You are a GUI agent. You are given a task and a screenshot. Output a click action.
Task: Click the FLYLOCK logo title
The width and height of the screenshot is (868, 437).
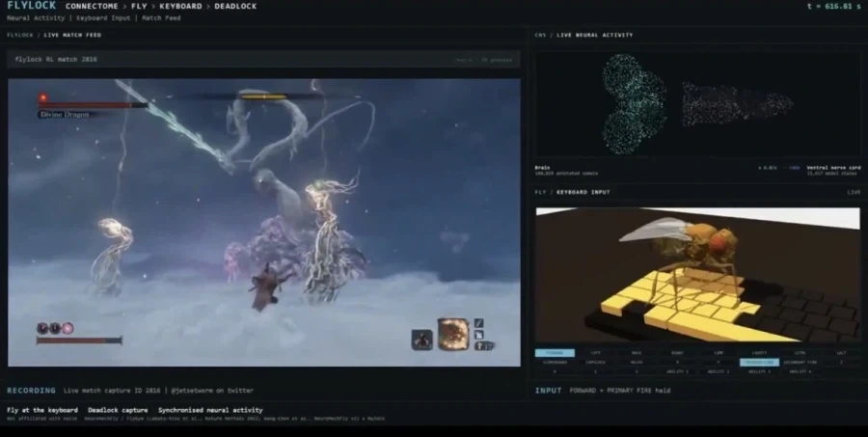click(x=32, y=6)
